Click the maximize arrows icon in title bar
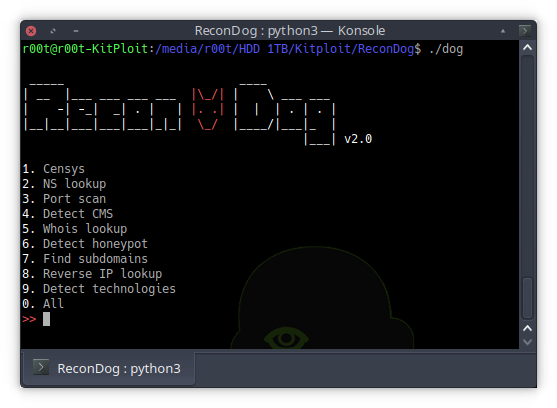The image size is (557, 408). [53, 31]
